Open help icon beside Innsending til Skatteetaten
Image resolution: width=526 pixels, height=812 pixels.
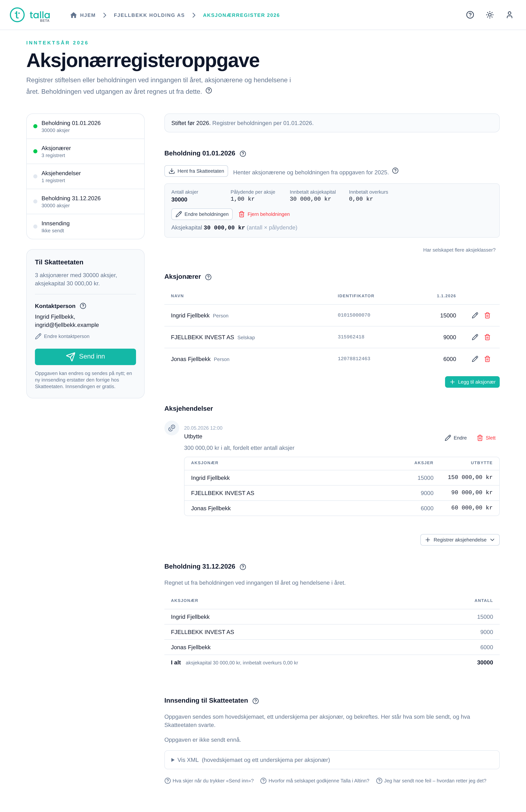tap(255, 701)
